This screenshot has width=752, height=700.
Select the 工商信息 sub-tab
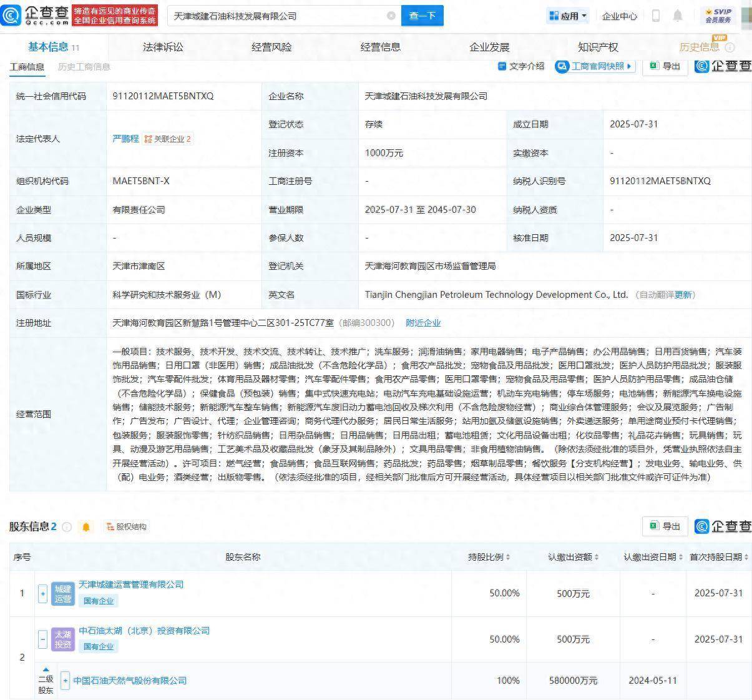[27, 67]
